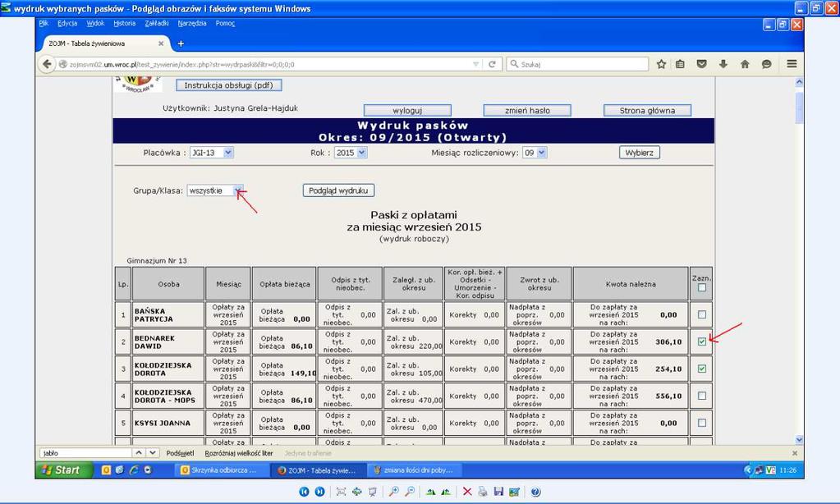Click the page scrollbar up arrow
840x504 pixels.
pyautogui.click(x=799, y=82)
